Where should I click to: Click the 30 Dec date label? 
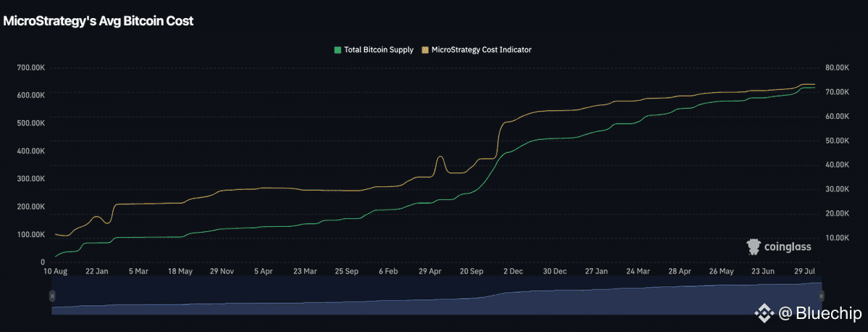(x=555, y=272)
